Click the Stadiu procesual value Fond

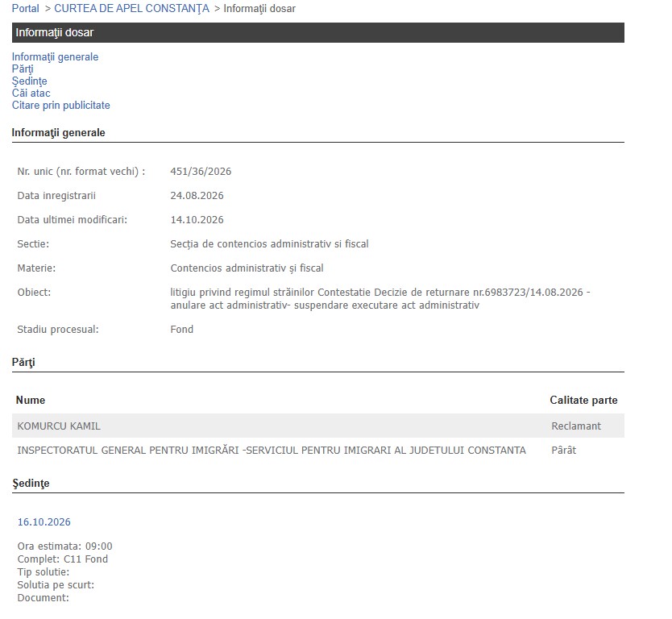pos(182,329)
